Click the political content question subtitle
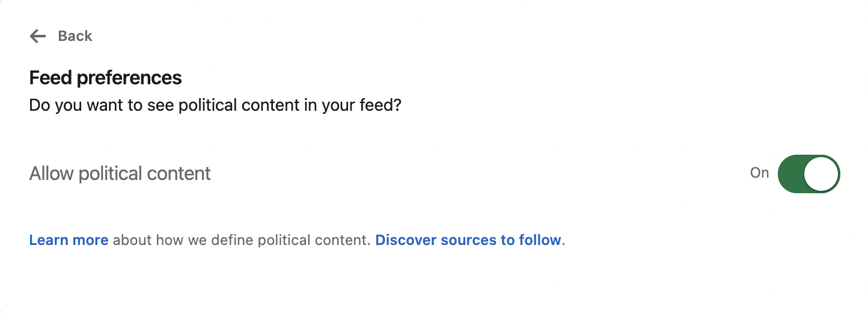Viewport: 868px width, 313px height. click(x=215, y=106)
